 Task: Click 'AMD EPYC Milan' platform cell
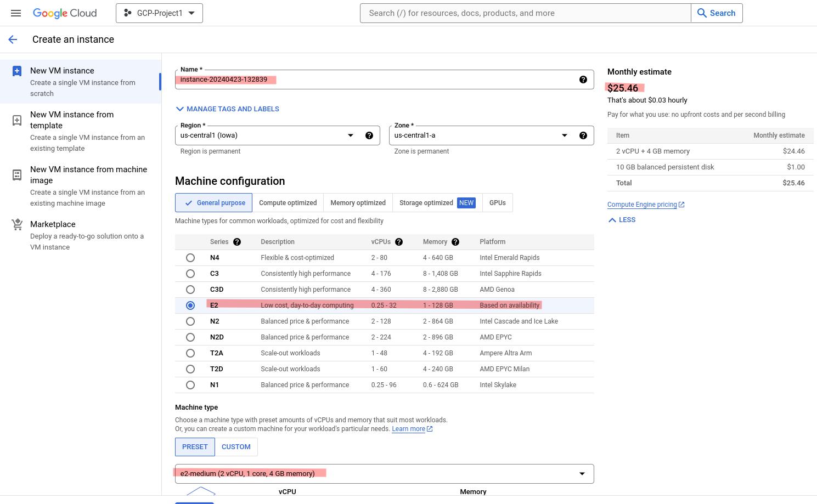(x=504, y=369)
